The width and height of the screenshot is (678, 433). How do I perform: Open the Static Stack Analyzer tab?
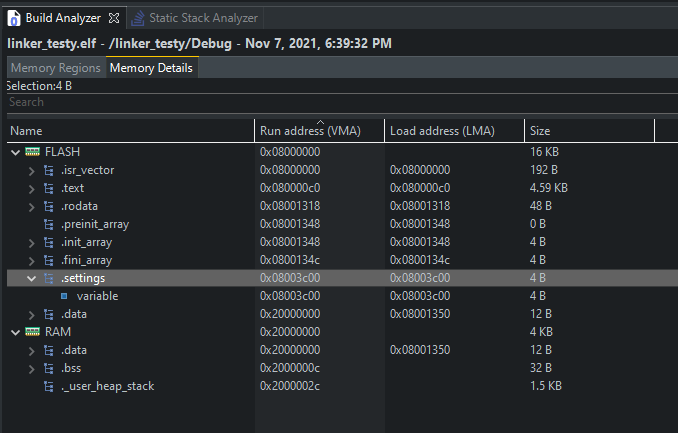click(x=203, y=18)
